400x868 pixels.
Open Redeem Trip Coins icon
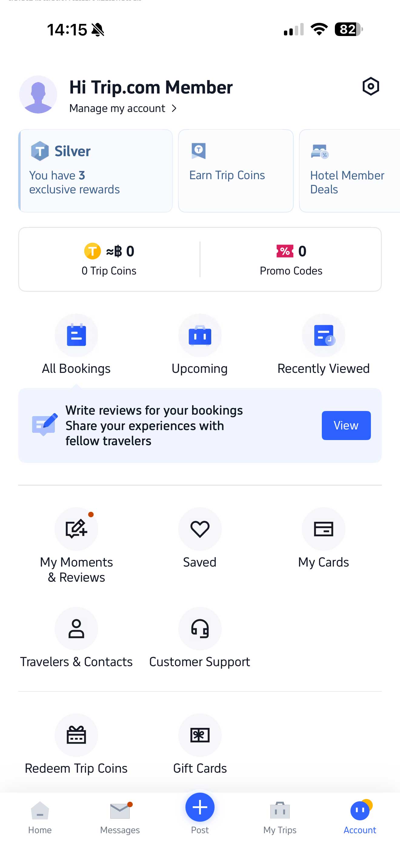point(76,735)
